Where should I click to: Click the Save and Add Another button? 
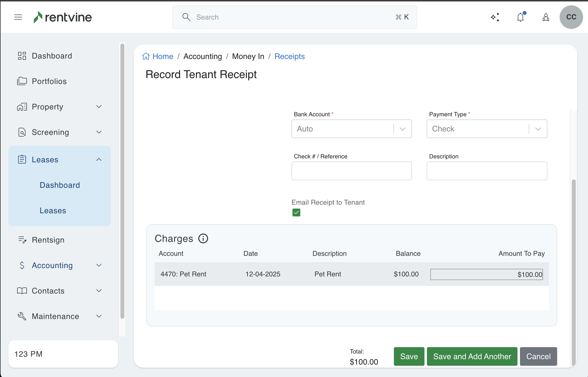point(472,356)
